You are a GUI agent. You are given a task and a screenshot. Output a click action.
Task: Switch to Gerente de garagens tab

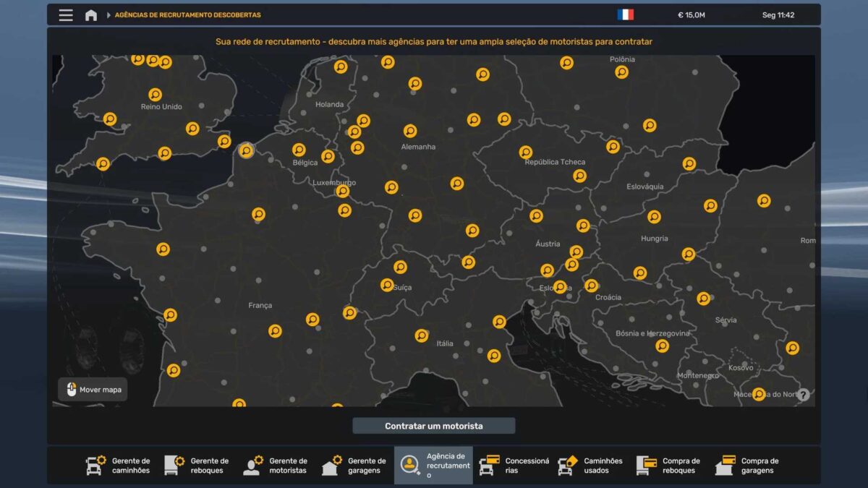[354, 466]
